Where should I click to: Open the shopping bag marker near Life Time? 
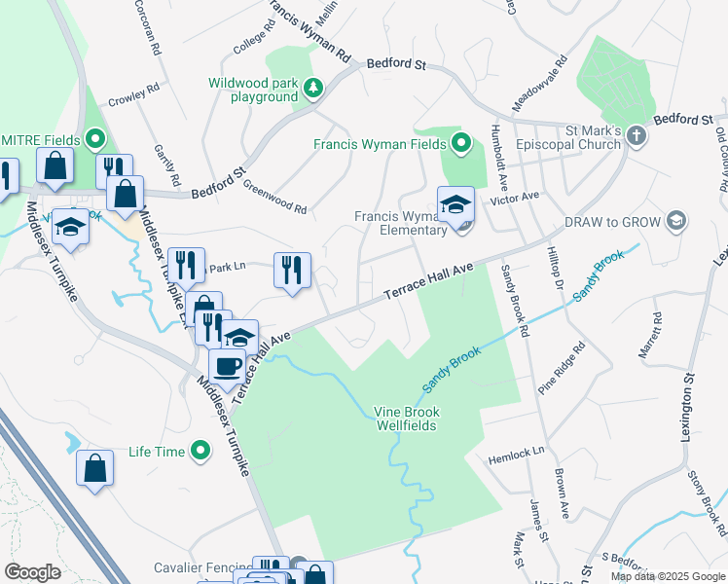point(94,470)
